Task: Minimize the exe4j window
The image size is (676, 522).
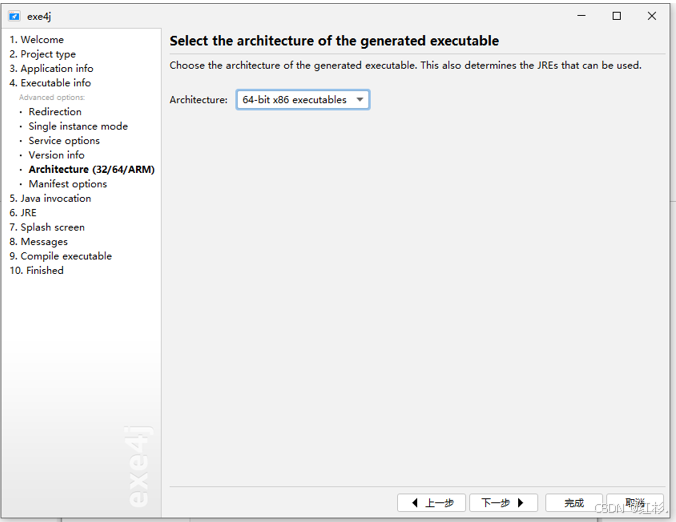Action: pyautogui.click(x=582, y=16)
